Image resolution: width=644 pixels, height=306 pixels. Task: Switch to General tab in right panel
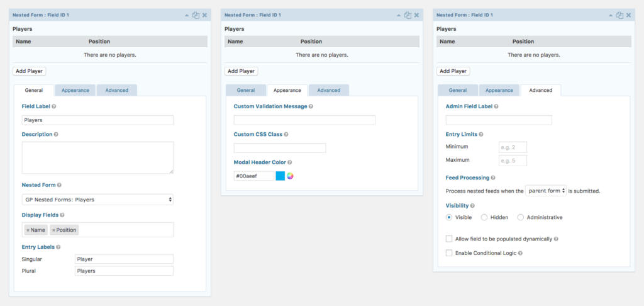(x=458, y=91)
